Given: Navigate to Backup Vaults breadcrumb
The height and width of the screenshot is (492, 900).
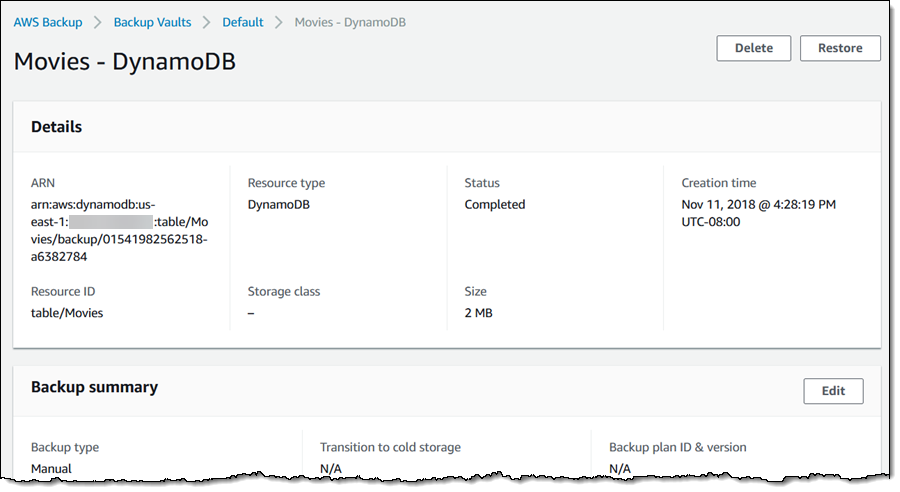Looking at the screenshot, I should 152,22.
